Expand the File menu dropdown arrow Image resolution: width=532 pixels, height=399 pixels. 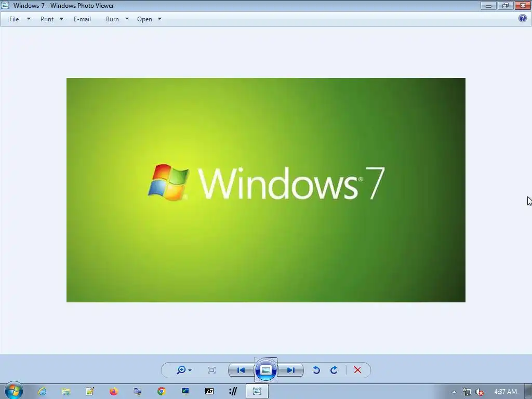[29, 19]
